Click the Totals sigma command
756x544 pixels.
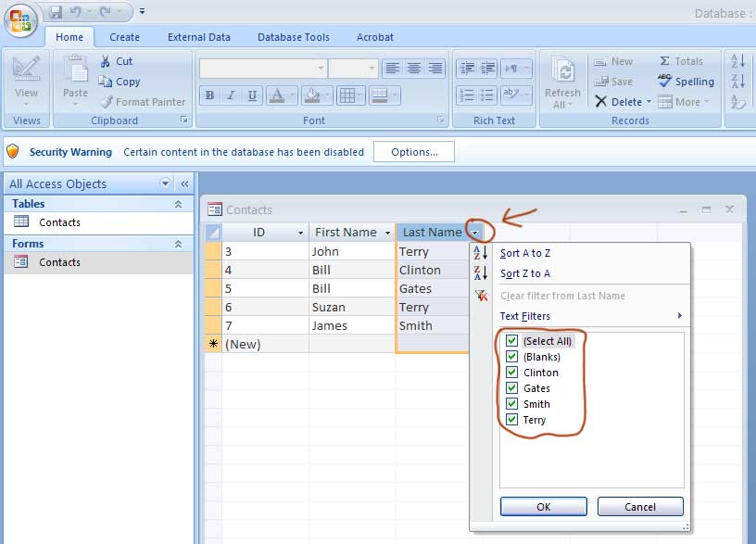tap(681, 61)
